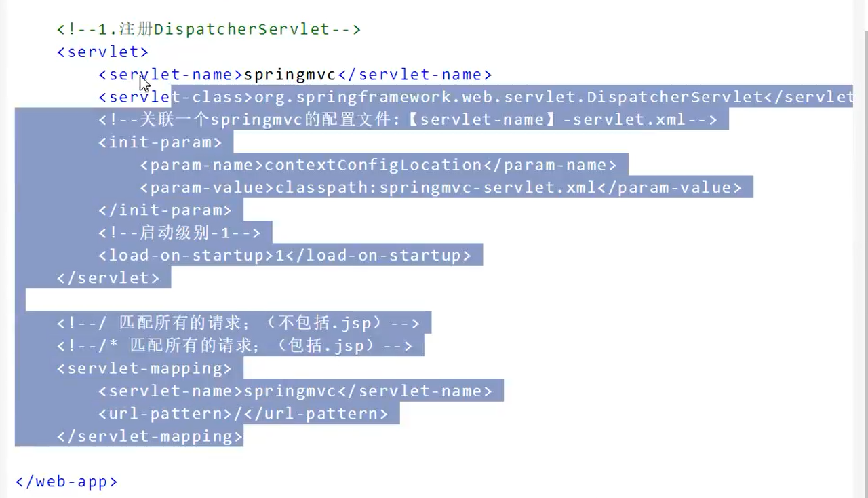This screenshot has height=498, width=868.
Task: Click the opening servlet-mapping tag
Action: coord(144,368)
